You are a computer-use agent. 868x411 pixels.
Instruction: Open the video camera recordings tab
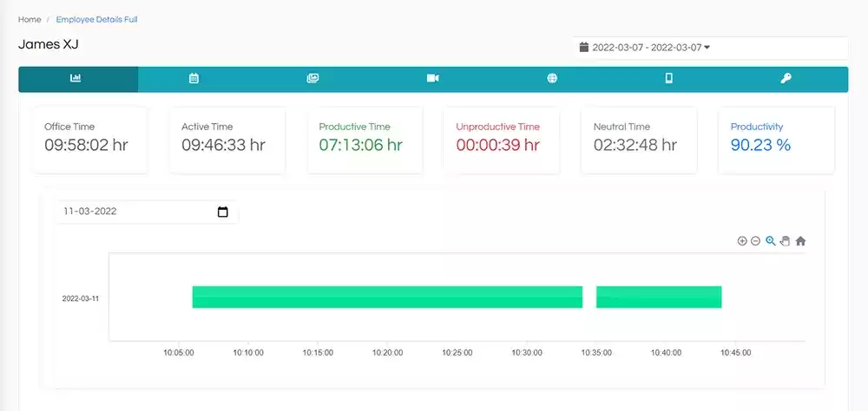click(433, 79)
